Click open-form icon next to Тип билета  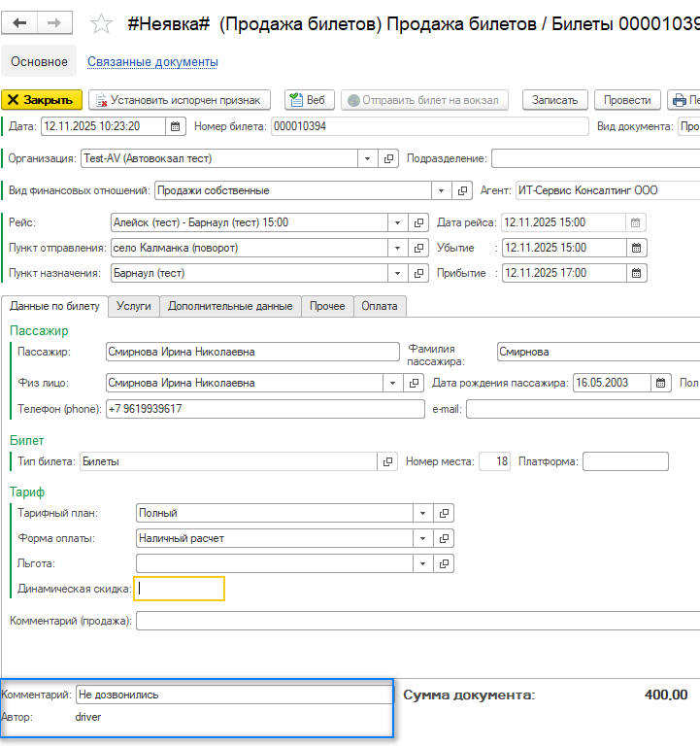pyautogui.click(x=388, y=461)
